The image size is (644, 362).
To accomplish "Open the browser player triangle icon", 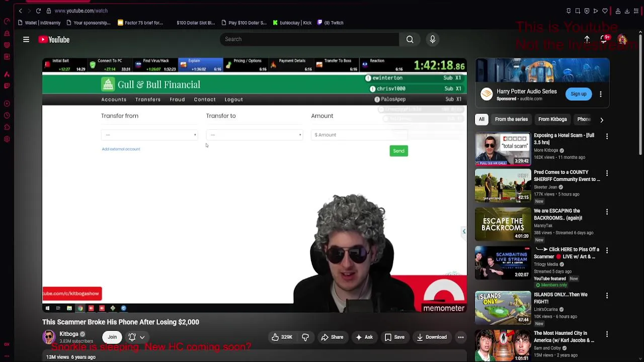I will (x=596, y=11).
